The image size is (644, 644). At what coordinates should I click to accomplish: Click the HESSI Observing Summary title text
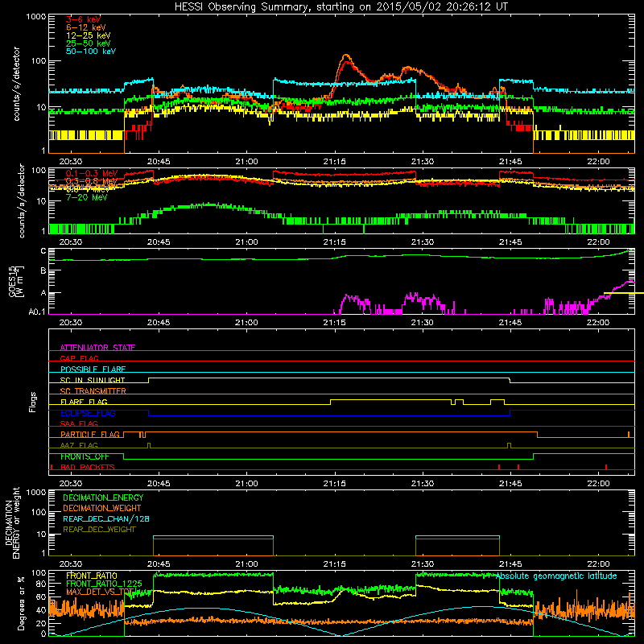coord(341,7)
